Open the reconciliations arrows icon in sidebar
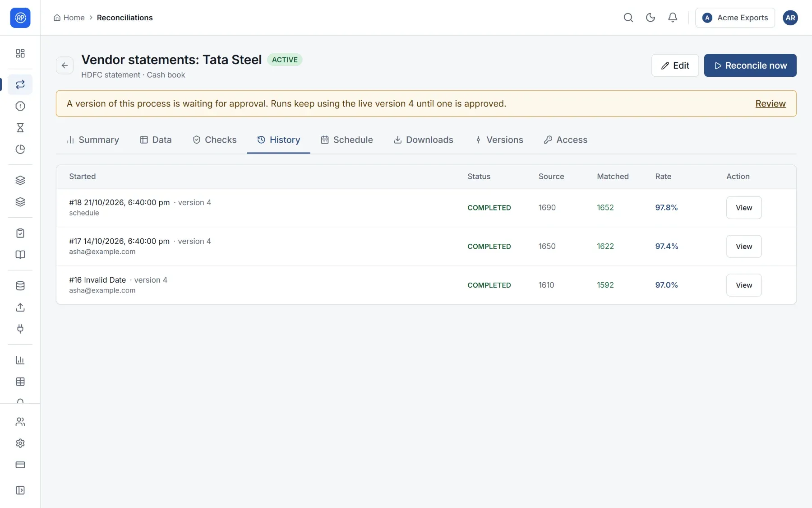The height and width of the screenshot is (508, 812). (20, 84)
